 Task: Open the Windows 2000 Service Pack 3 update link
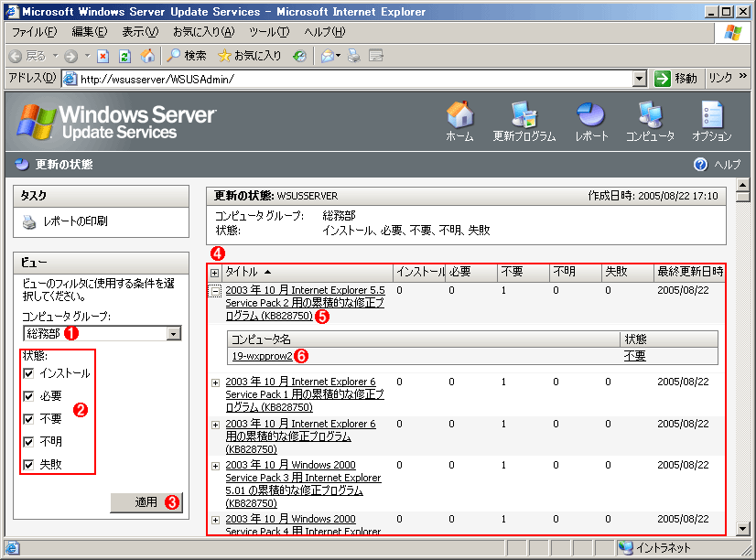coord(303,484)
